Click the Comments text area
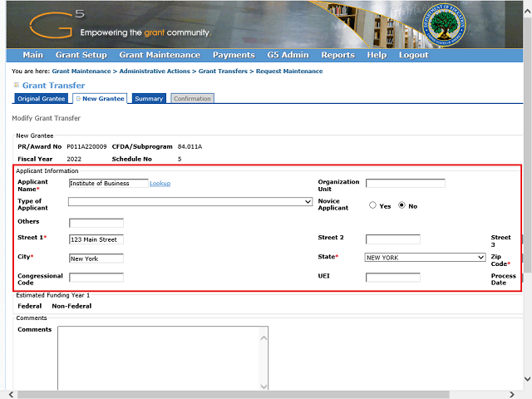This screenshot has height=399, width=532. tap(162, 357)
